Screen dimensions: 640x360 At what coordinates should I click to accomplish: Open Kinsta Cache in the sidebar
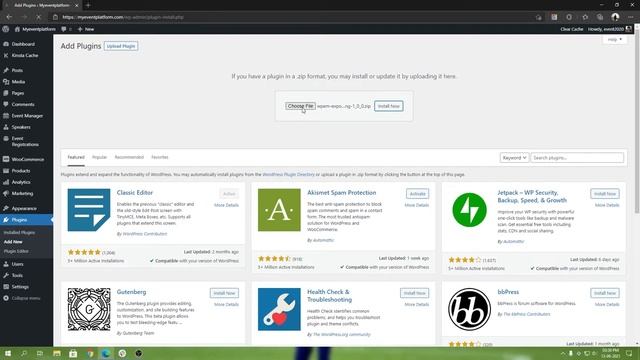coord(24,56)
